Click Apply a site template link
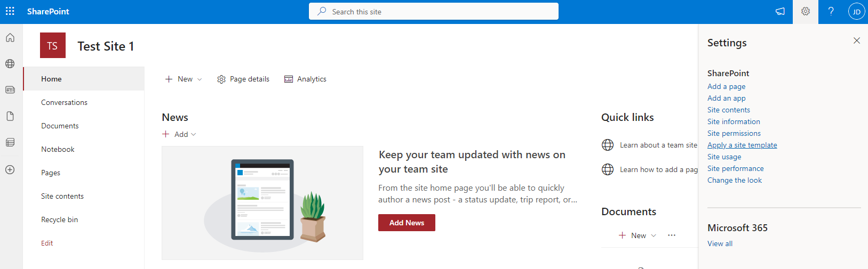This screenshot has width=868, height=269. pyautogui.click(x=742, y=145)
